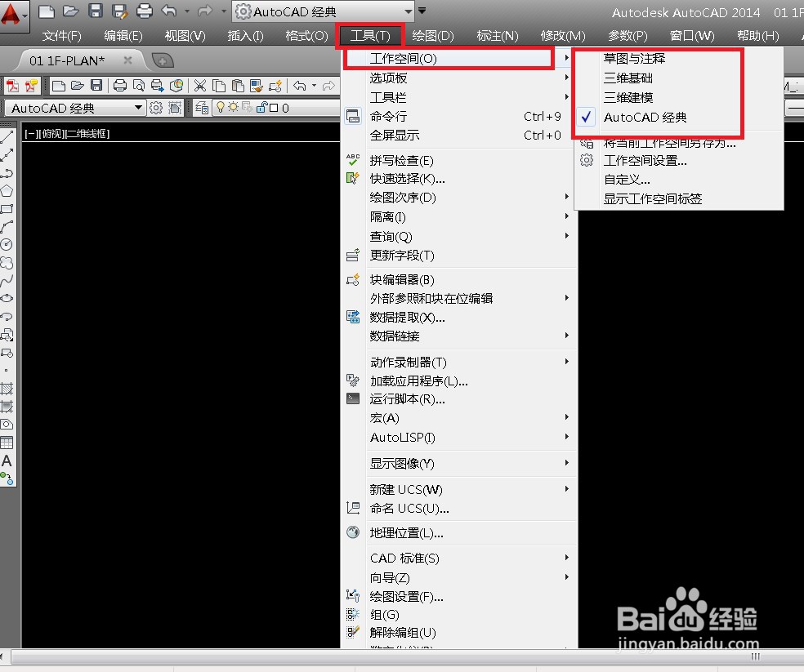This screenshot has width=804, height=672.
Task: Click Cut scissors icon in standard toolbar
Action: point(199,86)
